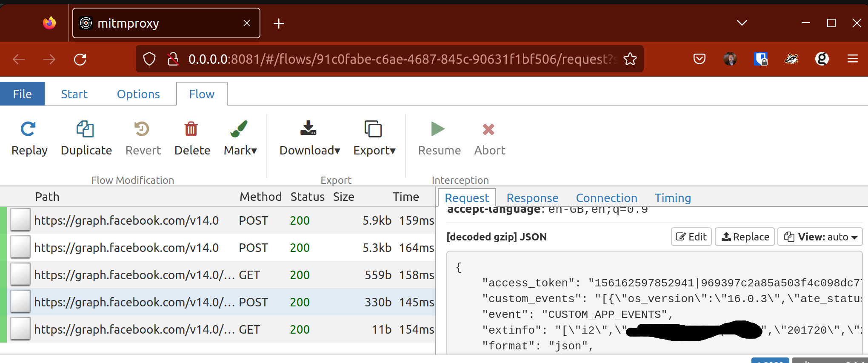Image resolution: width=868 pixels, height=363 pixels.
Task: Toggle checkbox of first POST flow row
Action: [x=20, y=220]
